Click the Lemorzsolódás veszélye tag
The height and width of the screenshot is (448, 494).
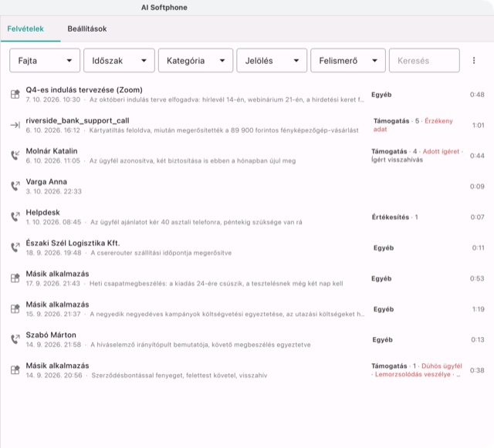[412, 374]
